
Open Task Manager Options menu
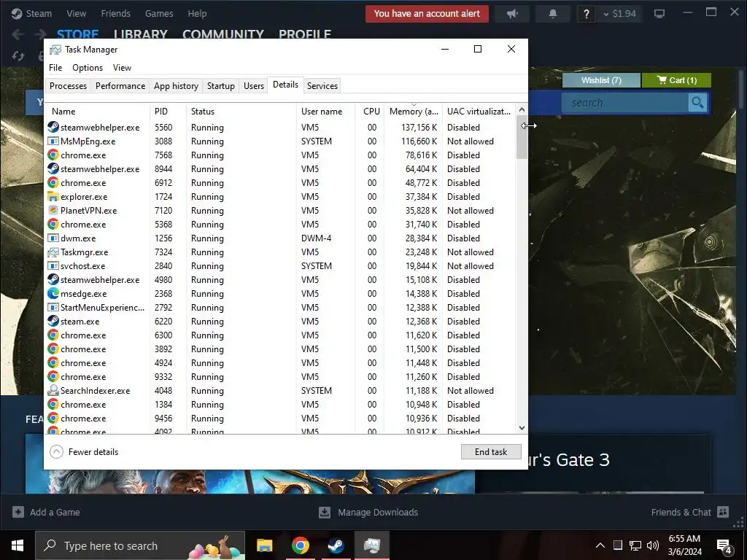88,68
